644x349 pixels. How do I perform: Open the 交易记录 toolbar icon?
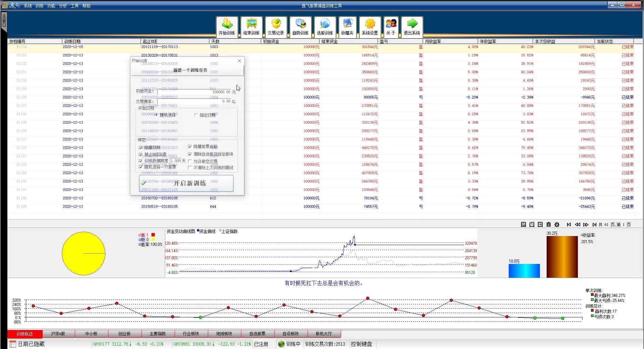point(276,27)
